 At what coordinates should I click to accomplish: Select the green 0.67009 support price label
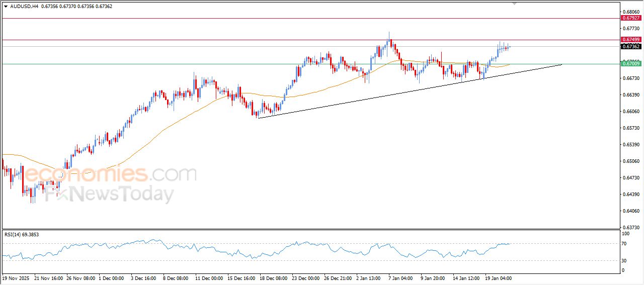point(631,64)
